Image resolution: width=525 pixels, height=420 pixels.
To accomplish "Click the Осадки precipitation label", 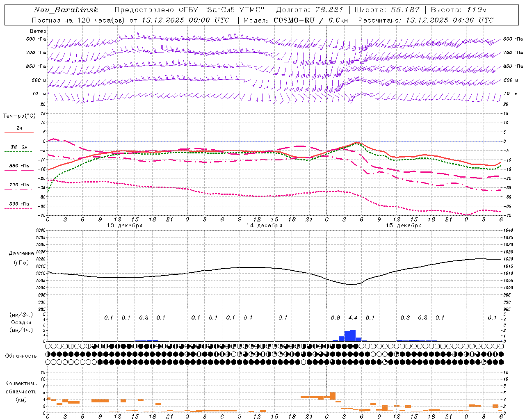I will 21,322.
